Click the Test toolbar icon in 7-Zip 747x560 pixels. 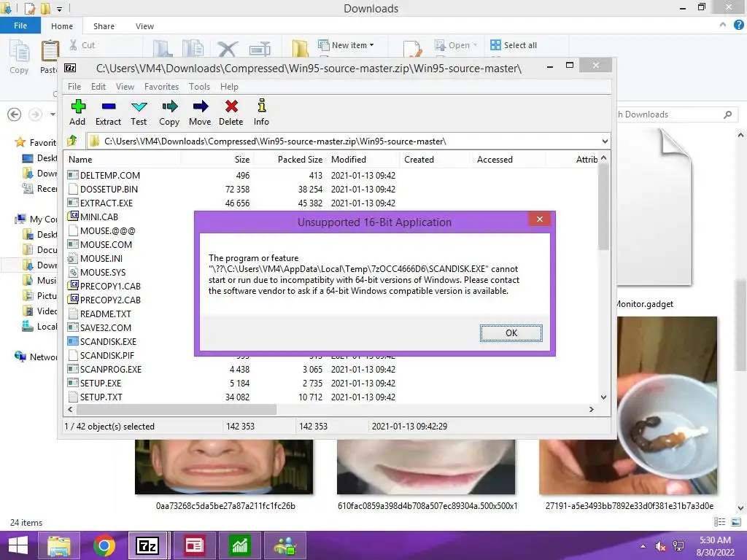[x=139, y=113]
